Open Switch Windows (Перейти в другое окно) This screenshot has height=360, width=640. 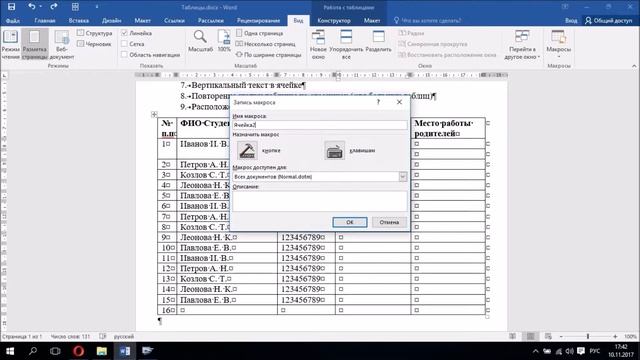(522, 44)
